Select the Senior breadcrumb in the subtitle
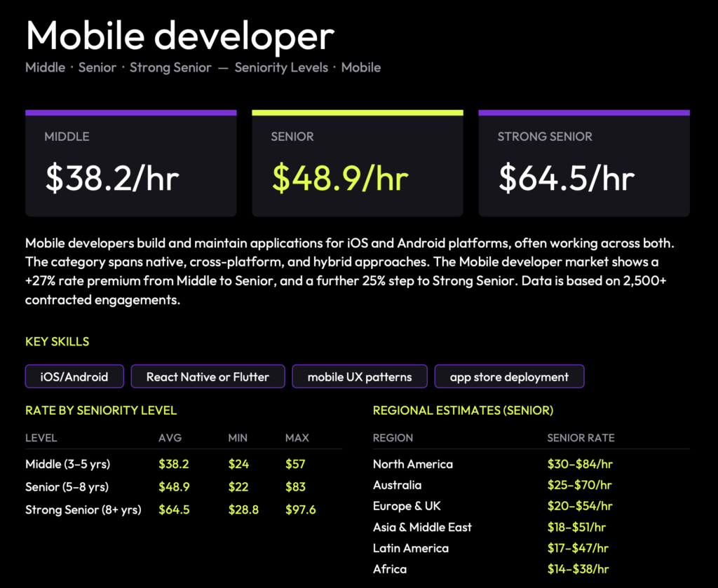 coord(97,68)
